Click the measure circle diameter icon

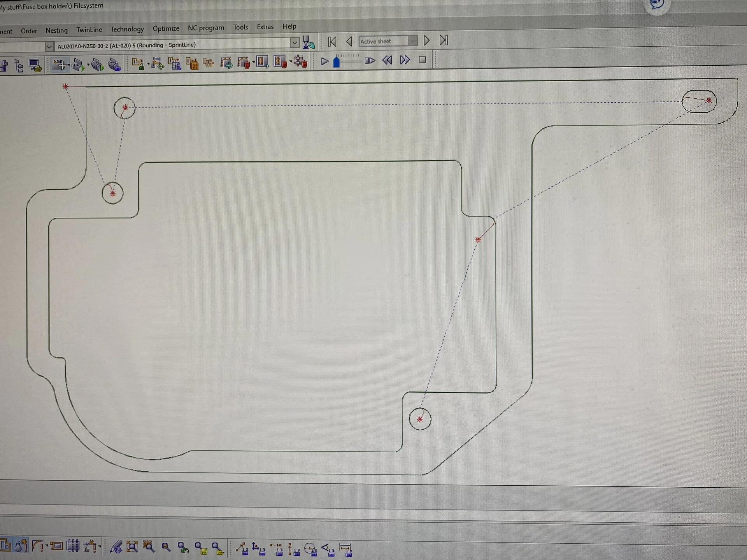pyautogui.click(x=311, y=549)
